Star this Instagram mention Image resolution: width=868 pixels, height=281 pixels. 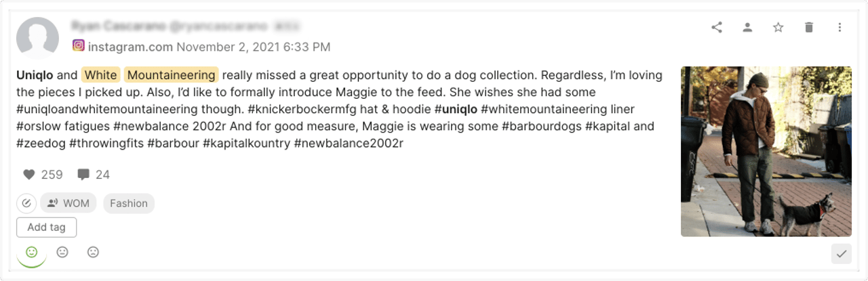coord(778,28)
